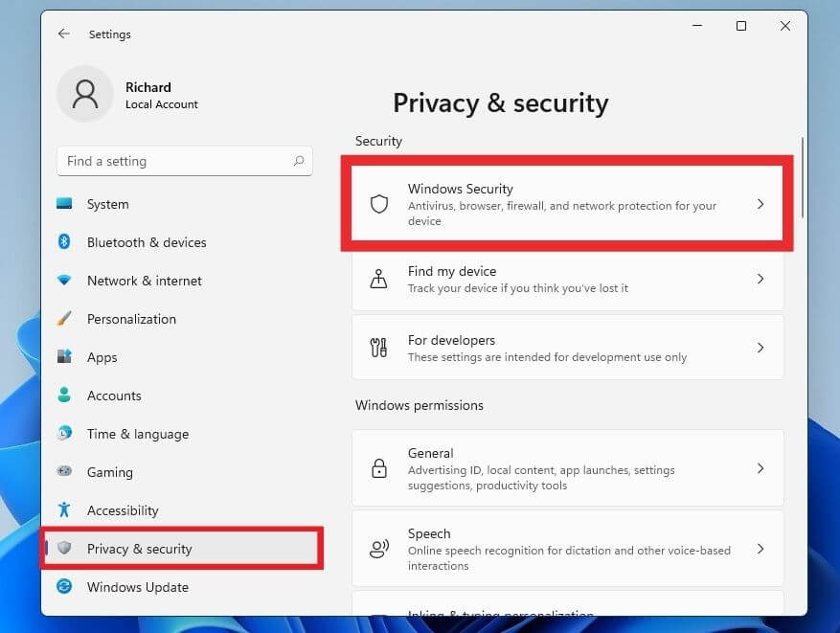This screenshot has height=633, width=840.
Task: Click the Accessibility figure icon
Action: [x=64, y=510]
